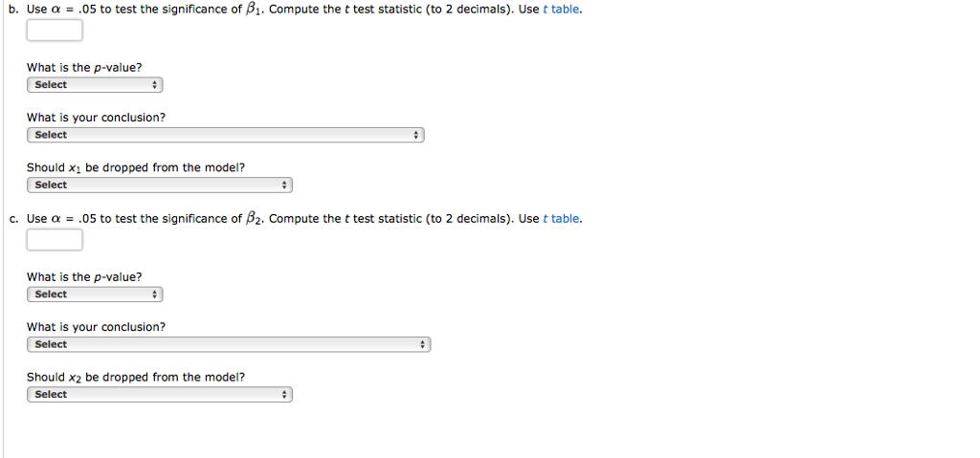Click the t statistic input for β1
Image resolution: width=980 pixels, height=458 pixels.
click(55, 31)
